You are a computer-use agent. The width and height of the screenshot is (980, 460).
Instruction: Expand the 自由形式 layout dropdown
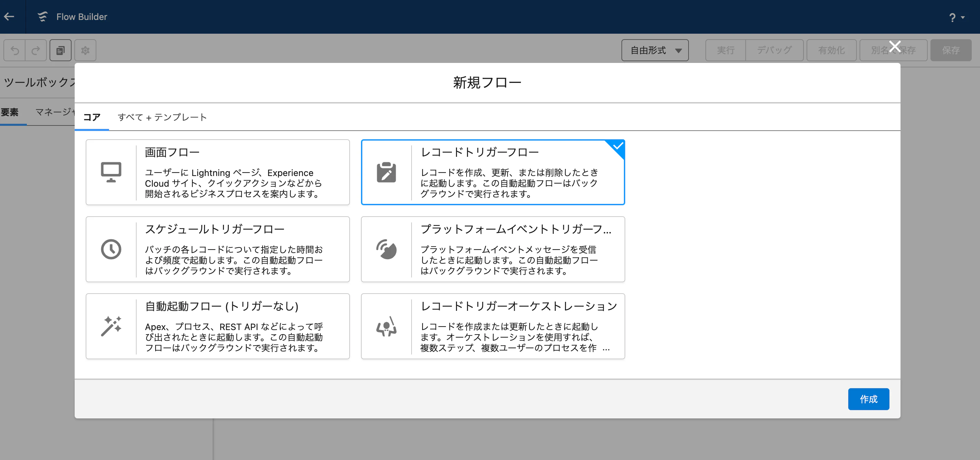655,50
